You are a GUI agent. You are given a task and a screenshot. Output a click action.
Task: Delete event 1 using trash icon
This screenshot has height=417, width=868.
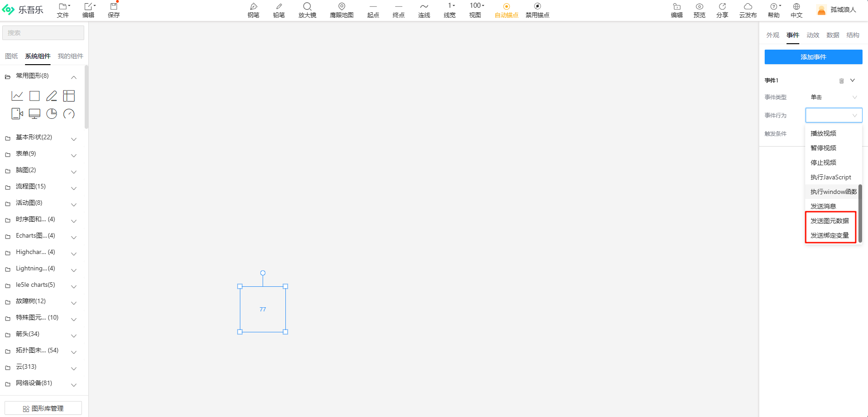coord(841,81)
